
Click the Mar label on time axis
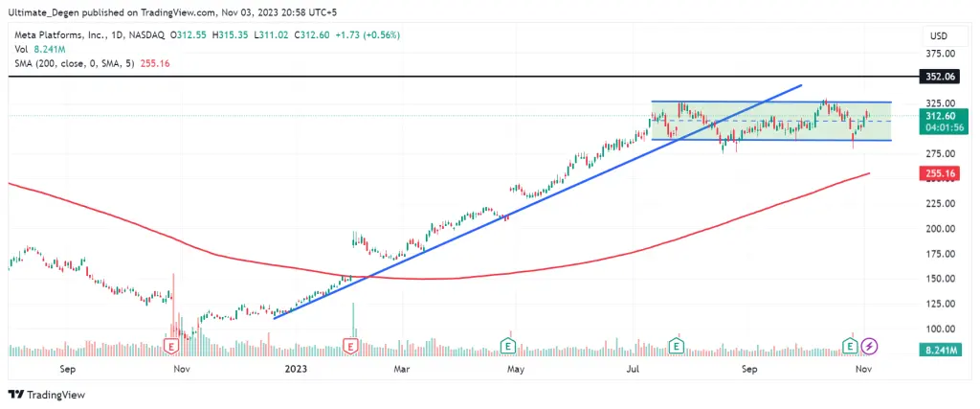click(401, 370)
